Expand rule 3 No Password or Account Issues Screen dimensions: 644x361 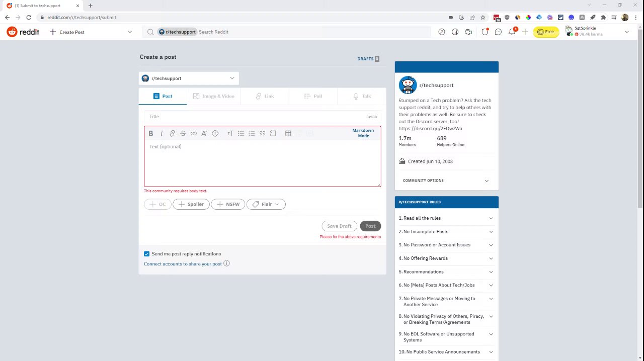446,245
